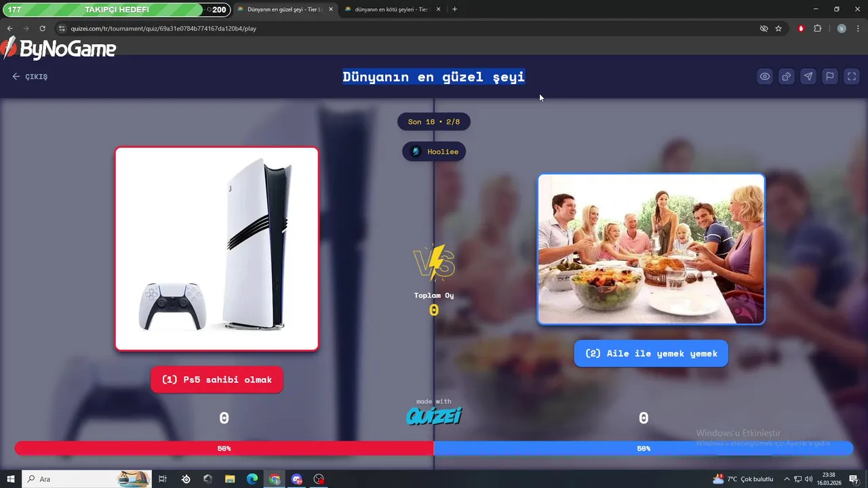Viewport: 868px width, 488px height.
Task: Expand the hidden system tray icons
Action: [785, 479]
